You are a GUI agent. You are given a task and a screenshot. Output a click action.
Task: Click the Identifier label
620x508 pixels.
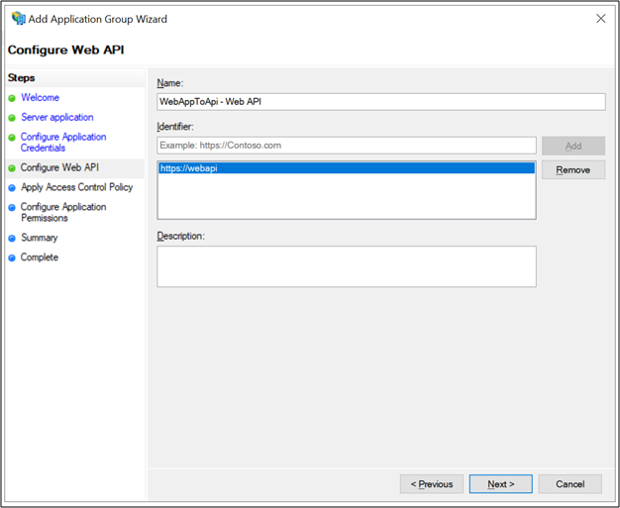point(175,127)
